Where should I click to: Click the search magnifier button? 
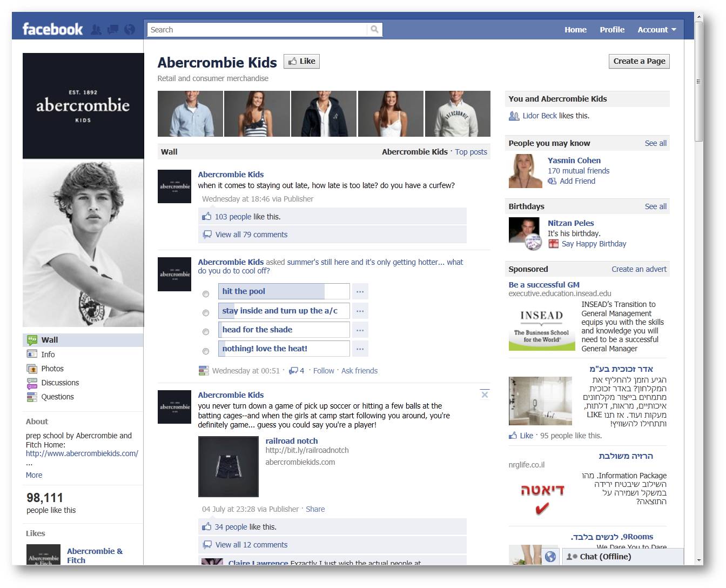[x=374, y=30]
